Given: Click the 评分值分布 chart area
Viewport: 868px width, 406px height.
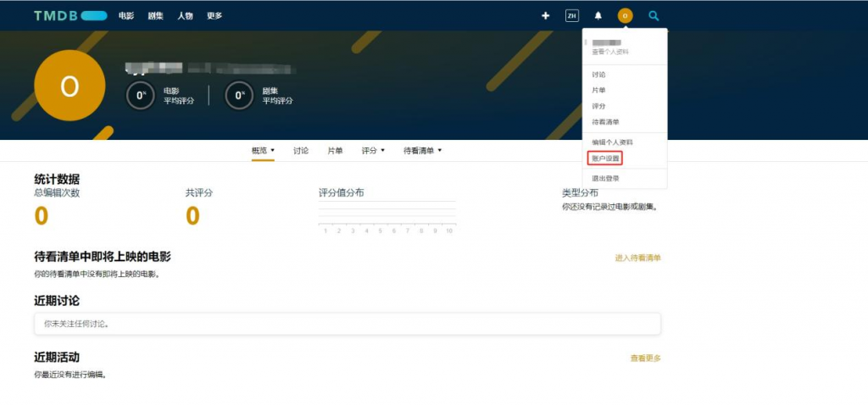Looking at the screenshot, I should (387, 218).
